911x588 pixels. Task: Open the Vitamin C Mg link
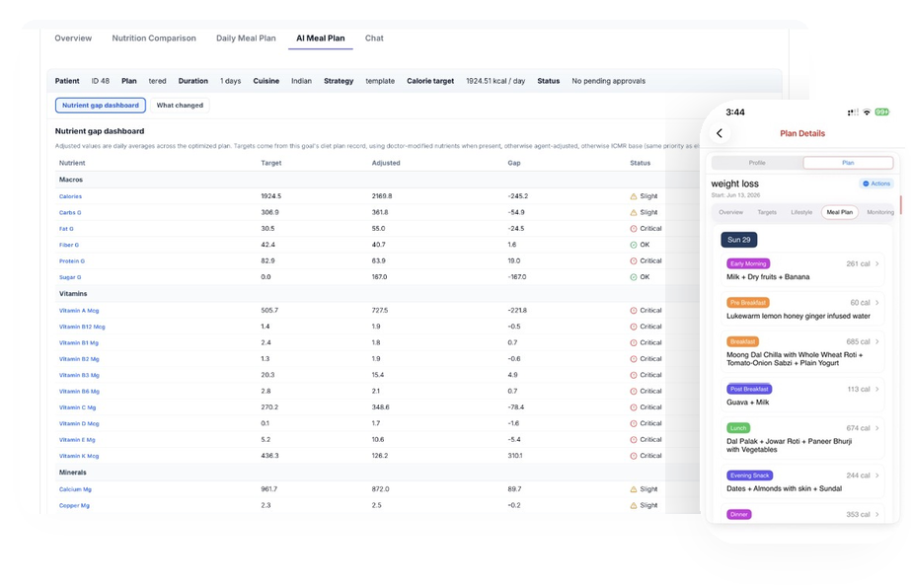pos(77,407)
